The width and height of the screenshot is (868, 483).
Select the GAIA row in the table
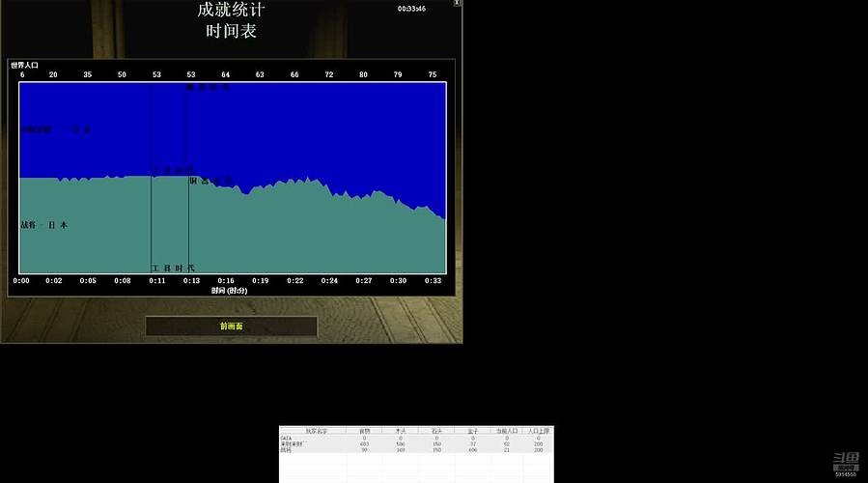point(286,438)
